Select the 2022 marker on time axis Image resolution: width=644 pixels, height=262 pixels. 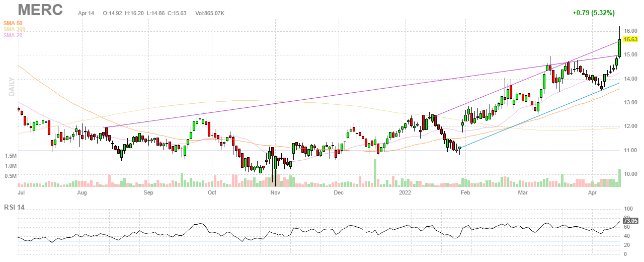click(406, 192)
